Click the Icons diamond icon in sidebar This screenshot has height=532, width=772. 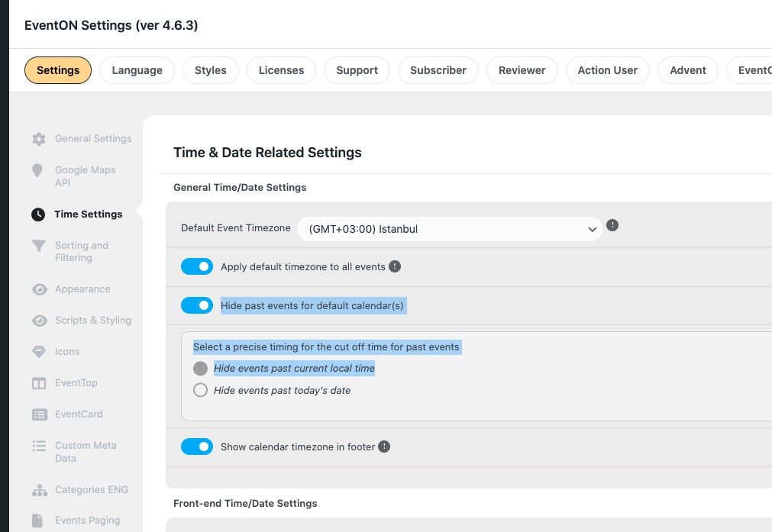click(39, 352)
